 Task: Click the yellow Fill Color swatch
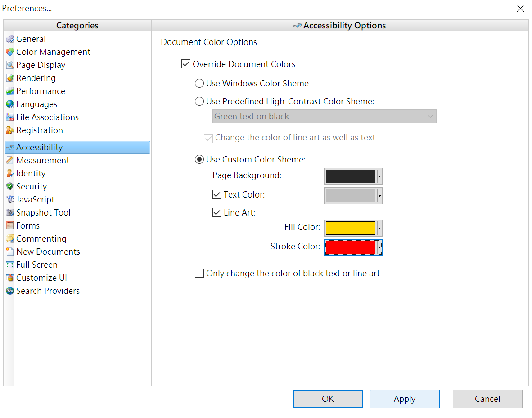[x=350, y=228]
